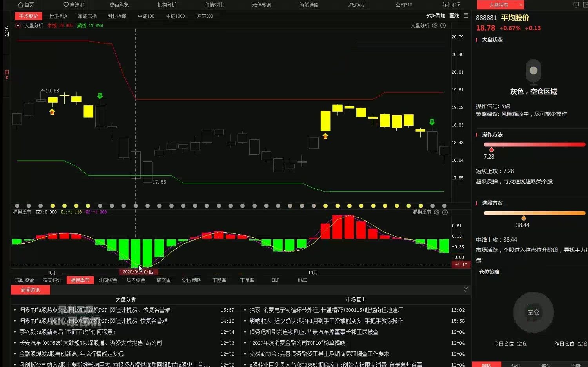
Task: Open news 债务危机引发连锁反应,华晨汽车
Action: [x=314, y=332]
